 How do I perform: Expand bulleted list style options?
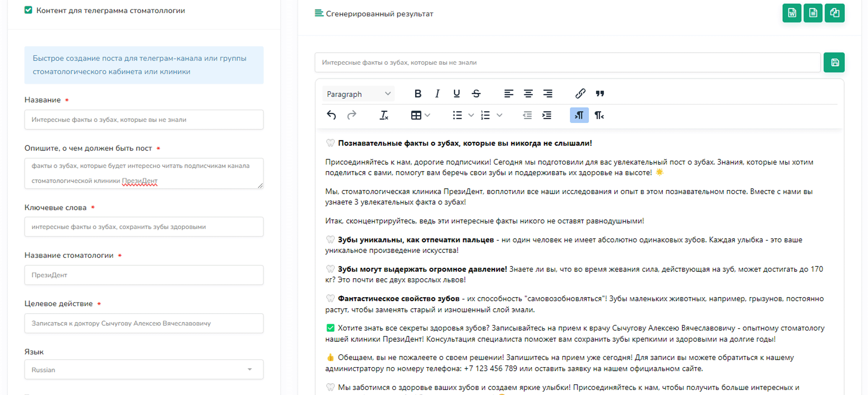coord(471,115)
